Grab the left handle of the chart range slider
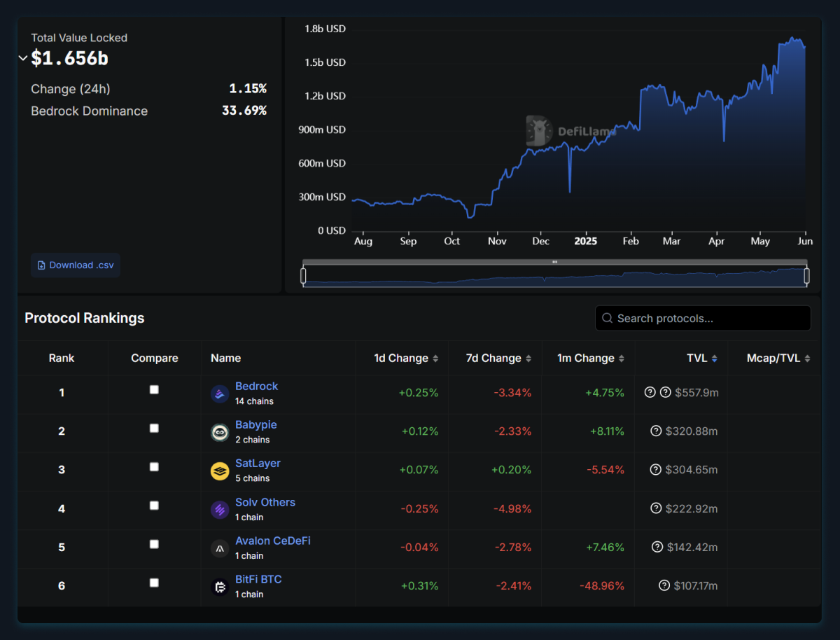Image resolution: width=840 pixels, height=640 pixels. click(303, 276)
